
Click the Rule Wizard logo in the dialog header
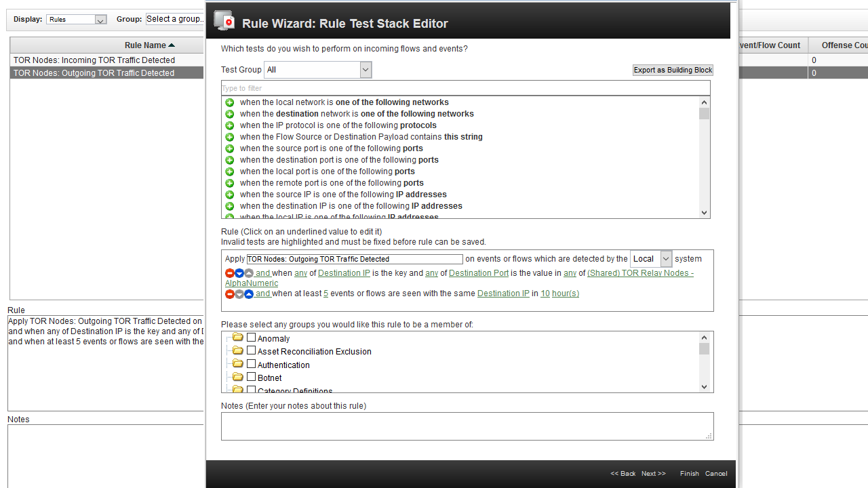224,20
